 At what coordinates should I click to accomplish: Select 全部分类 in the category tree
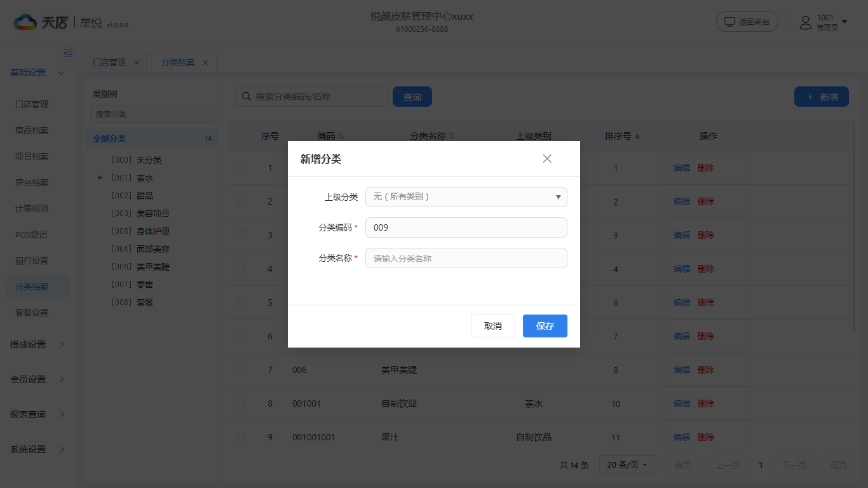point(152,139)
